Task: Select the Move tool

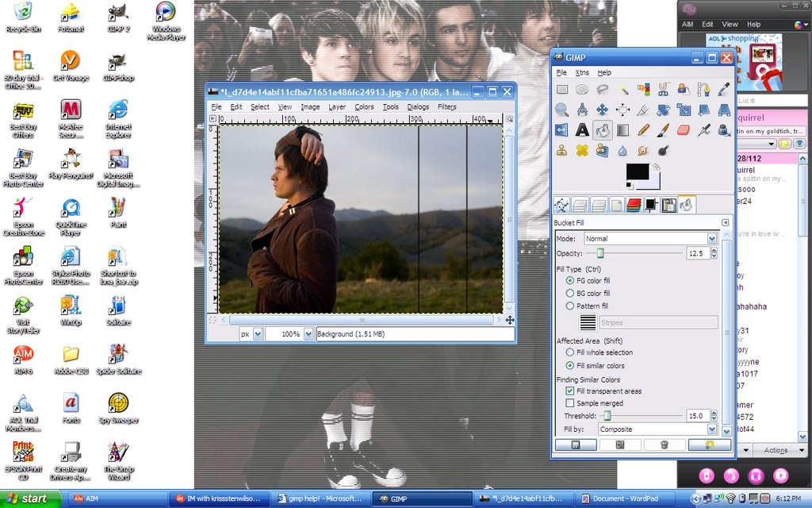Action: (x=603, y=110)
